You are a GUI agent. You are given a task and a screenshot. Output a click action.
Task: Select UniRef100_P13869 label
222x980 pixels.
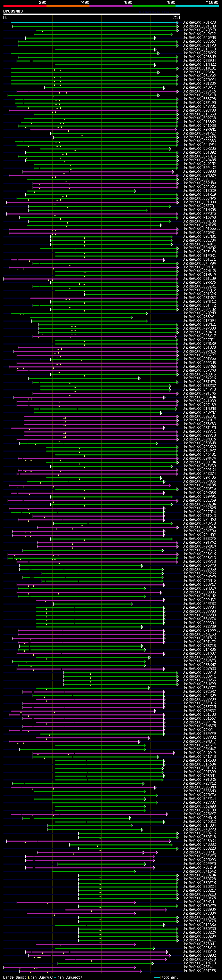(199, 122)
